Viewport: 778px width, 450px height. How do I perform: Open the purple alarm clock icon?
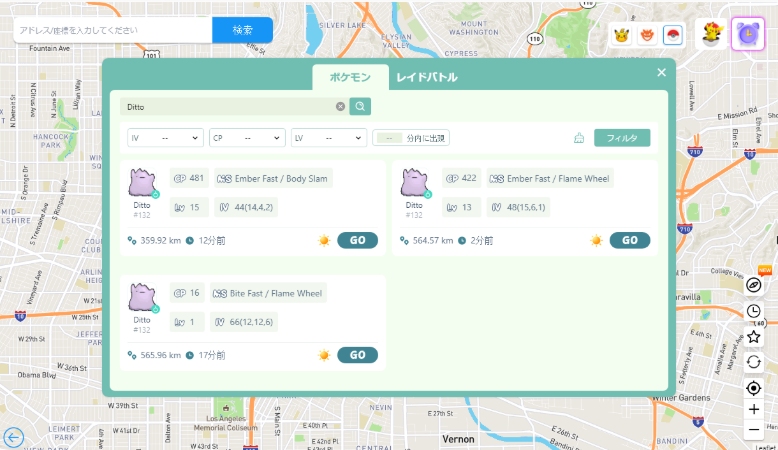pyautogui.click(x=748, y=34)
